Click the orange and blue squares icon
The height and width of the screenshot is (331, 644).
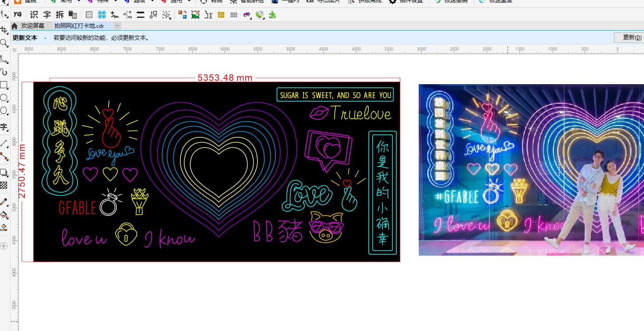183,15
